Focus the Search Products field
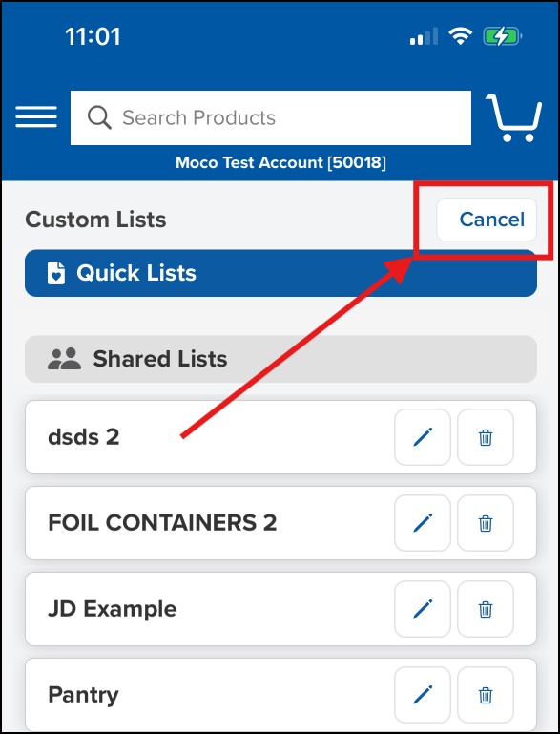560x734 pixels. 270,118
